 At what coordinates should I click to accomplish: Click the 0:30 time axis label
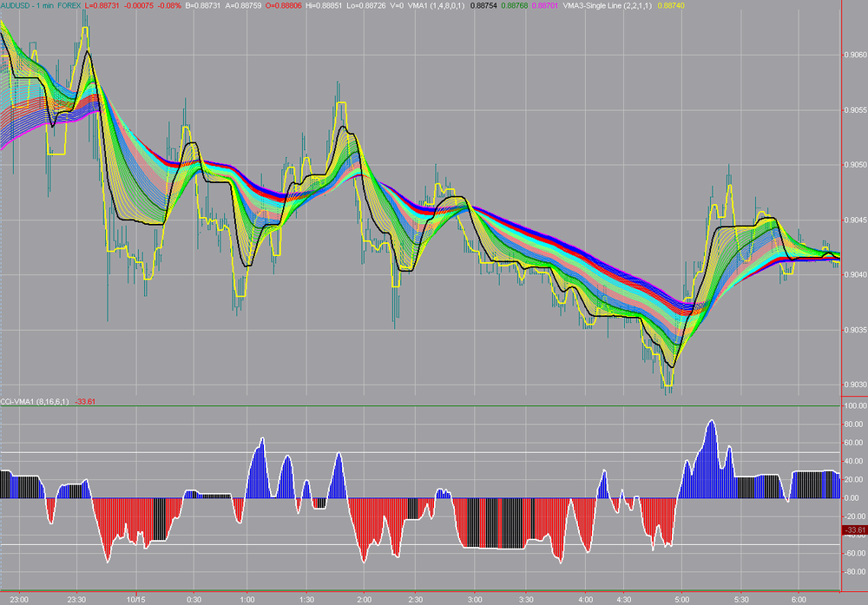(194, 600)
